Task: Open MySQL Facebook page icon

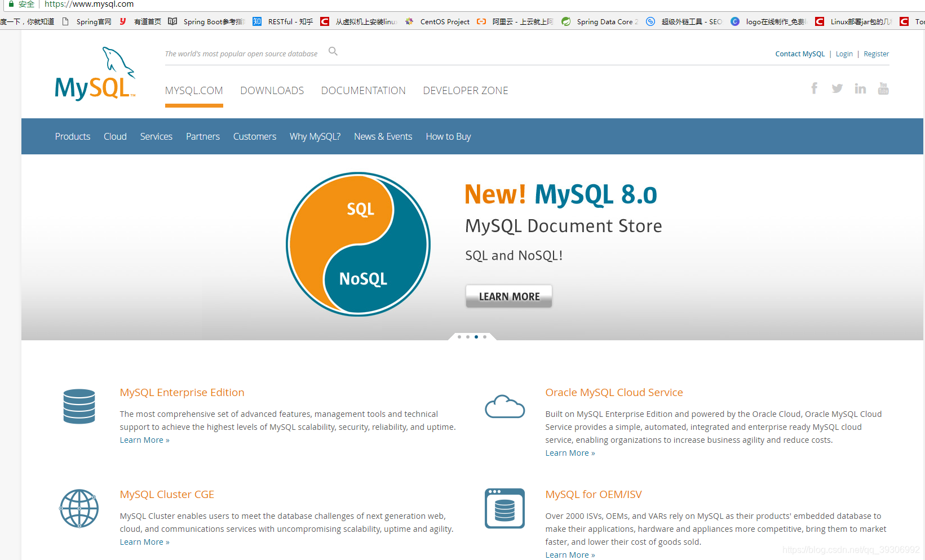Action: tap(814, 88)
